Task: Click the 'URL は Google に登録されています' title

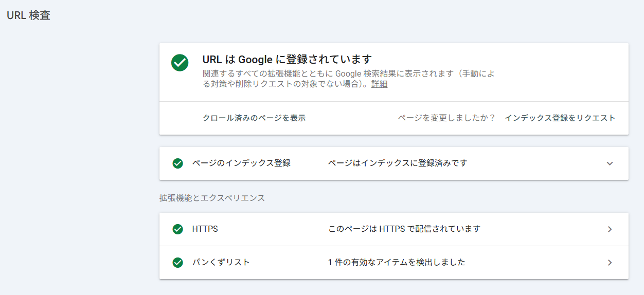Action: [x=287, y=59]
